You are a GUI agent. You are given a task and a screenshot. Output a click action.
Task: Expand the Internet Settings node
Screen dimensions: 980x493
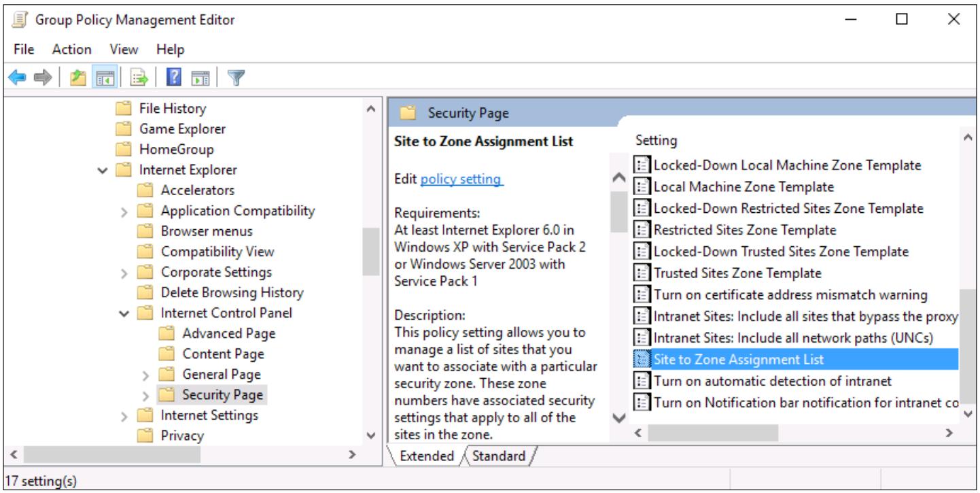(x=124, y=415)
